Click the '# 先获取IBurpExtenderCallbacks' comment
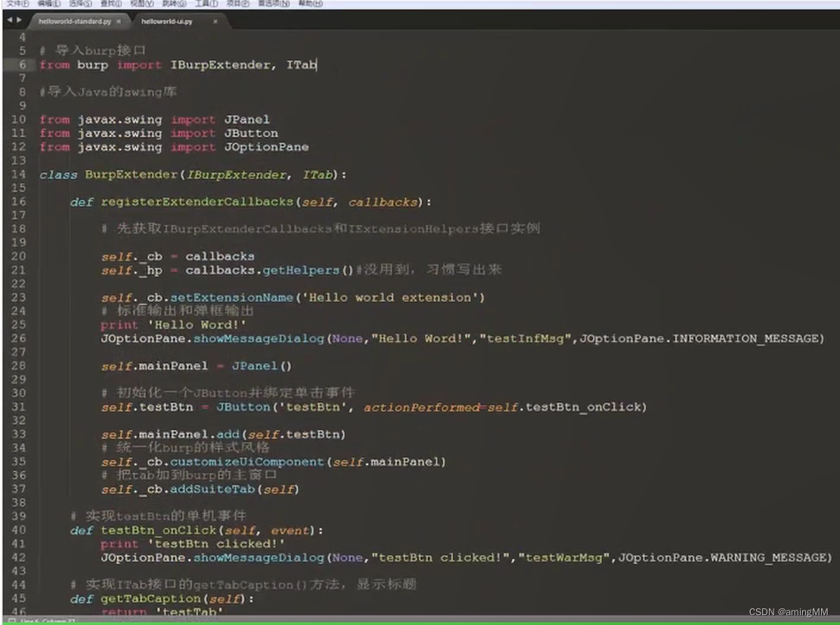Screen dimensions: 840x625 (x=321, y=229)
